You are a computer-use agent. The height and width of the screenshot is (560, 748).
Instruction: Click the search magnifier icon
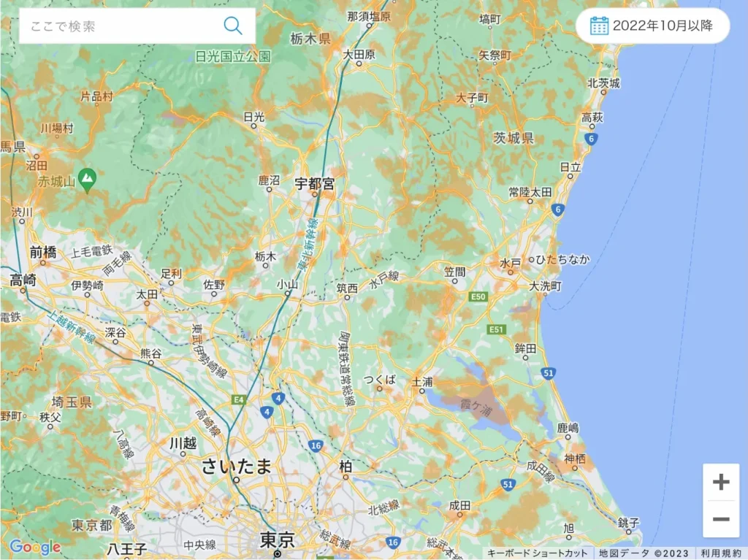[x=233, y=26]
